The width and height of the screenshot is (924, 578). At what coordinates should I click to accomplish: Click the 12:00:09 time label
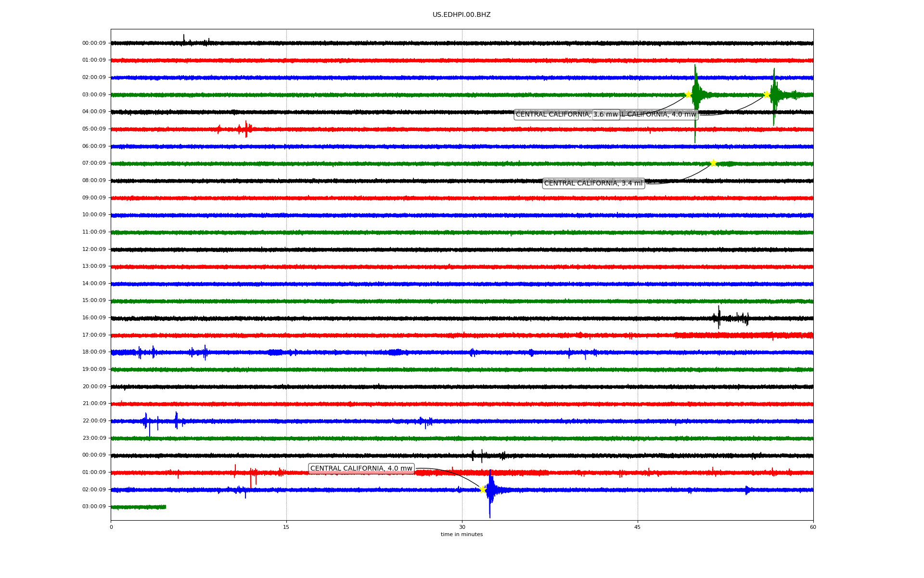[94, 249]
